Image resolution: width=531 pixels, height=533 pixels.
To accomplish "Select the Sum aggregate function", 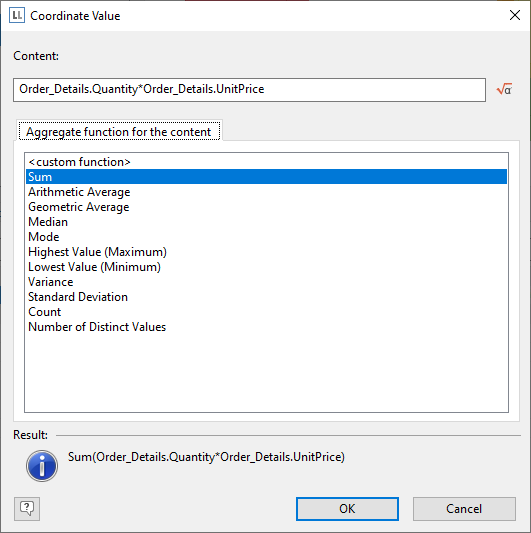I will point(267,177).
